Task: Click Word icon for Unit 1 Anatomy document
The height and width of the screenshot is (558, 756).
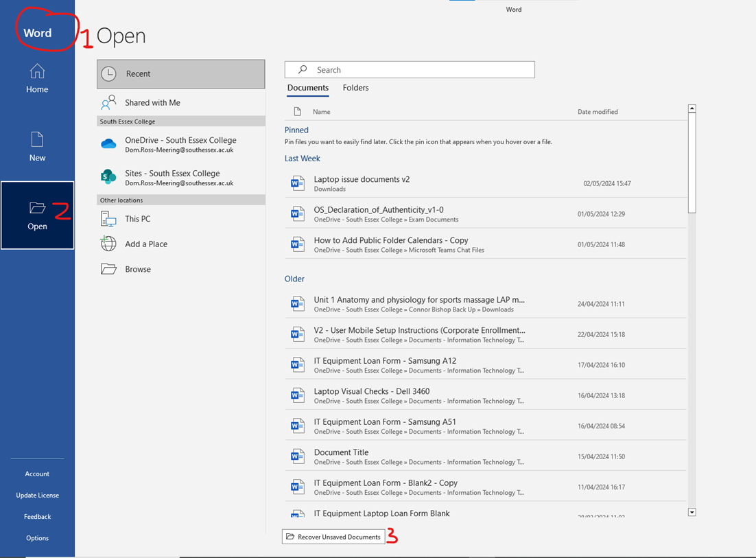Action: (x=298, y=304)
